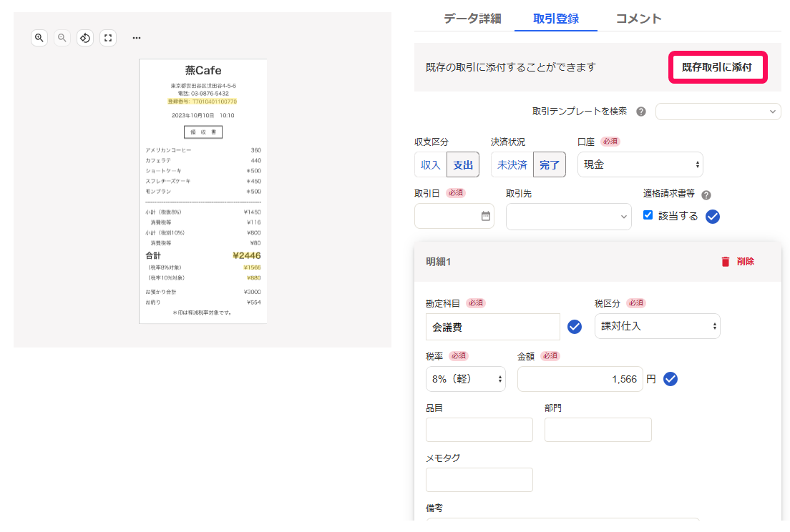
Task: Click 削除 to delete 明細1
Action: pyautogui.click(x=745, y=261)
